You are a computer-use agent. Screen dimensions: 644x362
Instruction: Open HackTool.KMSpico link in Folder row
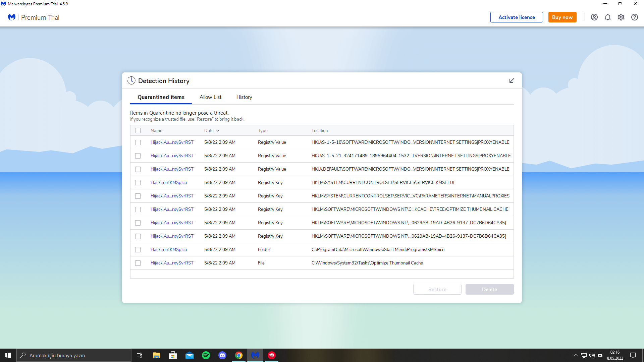coord(169,249)
